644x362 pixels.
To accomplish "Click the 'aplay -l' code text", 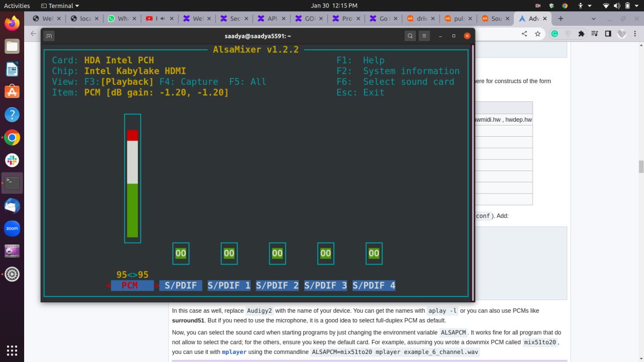I will point(442,311).
